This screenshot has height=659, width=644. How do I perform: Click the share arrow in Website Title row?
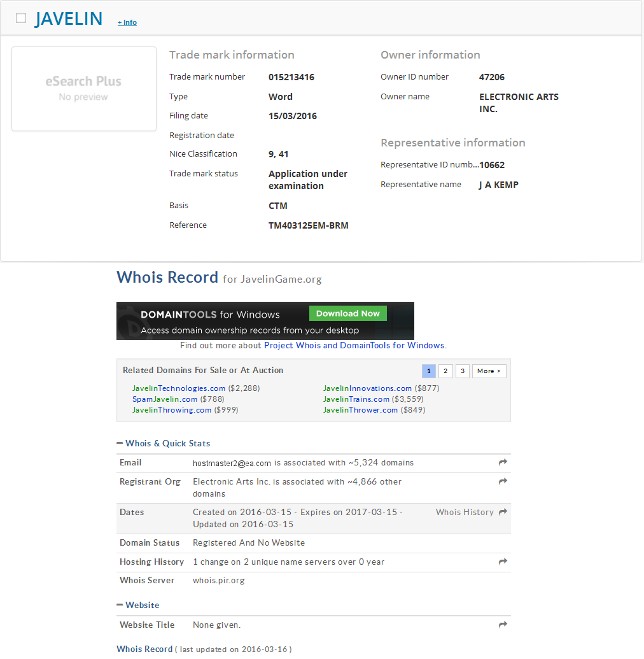point(503,625)
